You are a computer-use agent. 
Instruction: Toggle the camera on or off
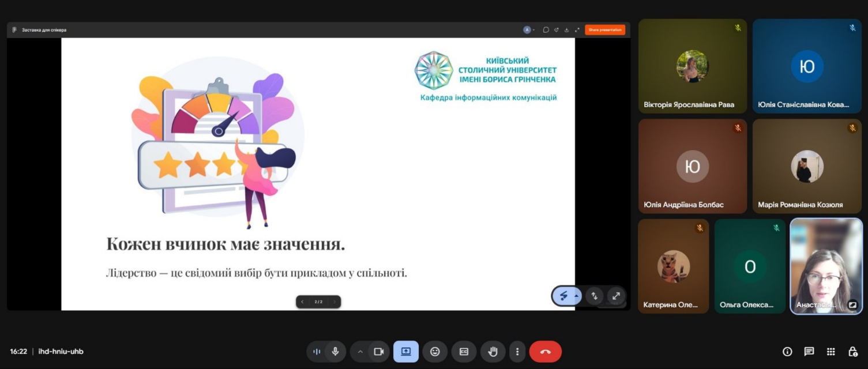point(379,352)
